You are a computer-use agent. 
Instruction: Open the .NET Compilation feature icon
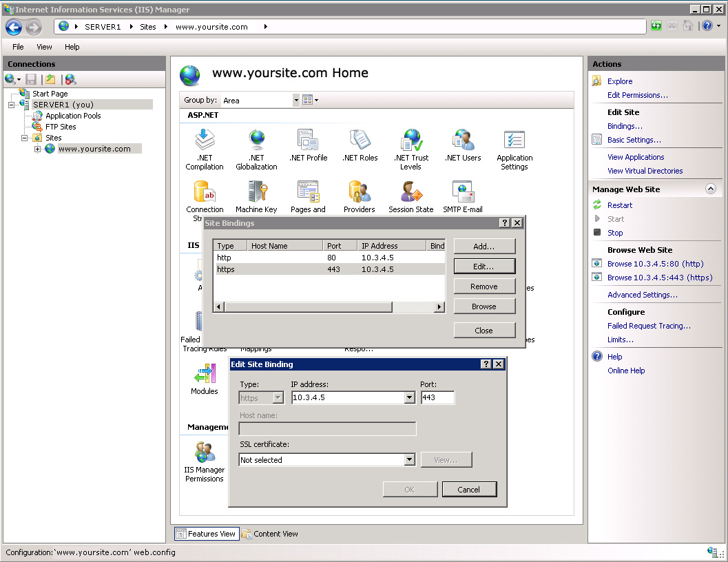coord(205,140)
